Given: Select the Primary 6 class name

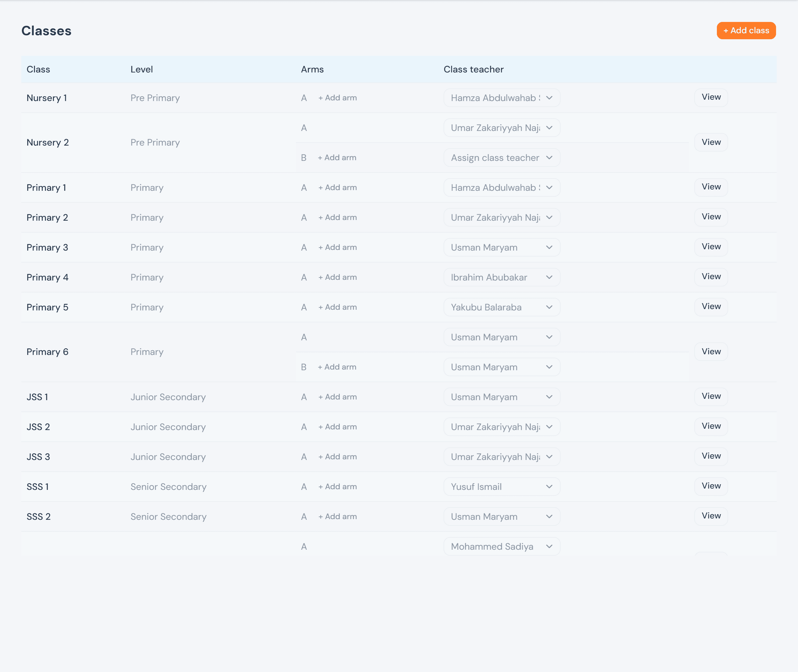Looking at the screenshot, I should click(x=47, y=352).
